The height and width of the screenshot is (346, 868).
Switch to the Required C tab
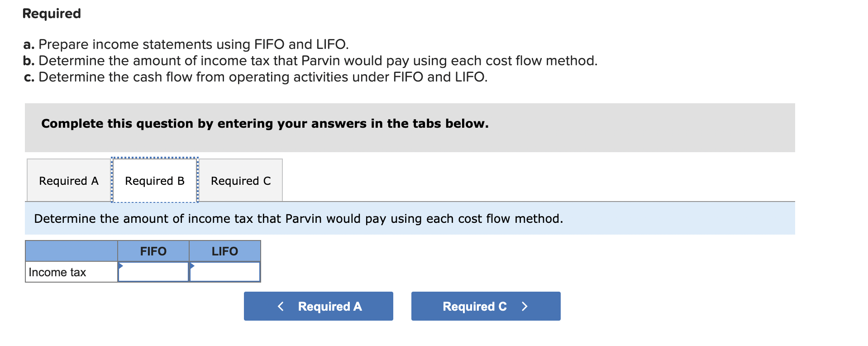pyautogui.click(x=240, y=180)
